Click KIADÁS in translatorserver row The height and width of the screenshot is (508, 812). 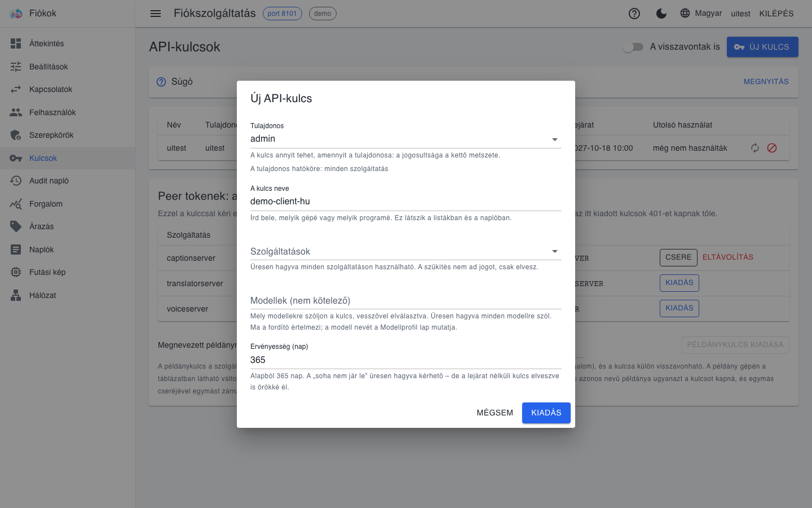click(679, 283)
